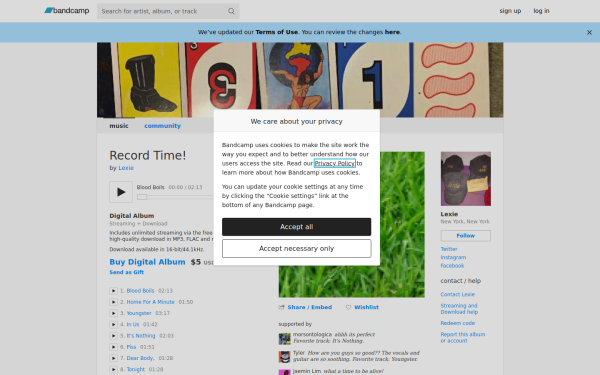Viewport: 600px width, 375px height.
Task: Click the Bandcamp logo
Action: coord(67,11)
